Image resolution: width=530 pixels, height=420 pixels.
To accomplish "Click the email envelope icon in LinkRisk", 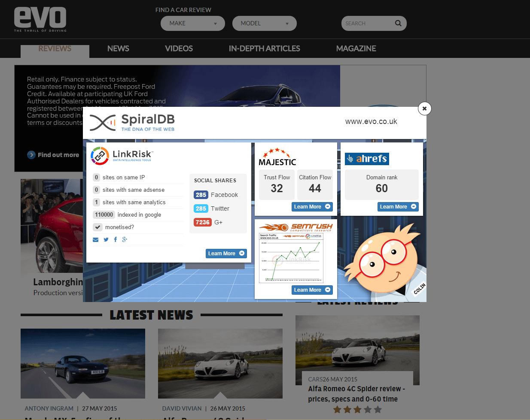I will (x=95, y=239).
